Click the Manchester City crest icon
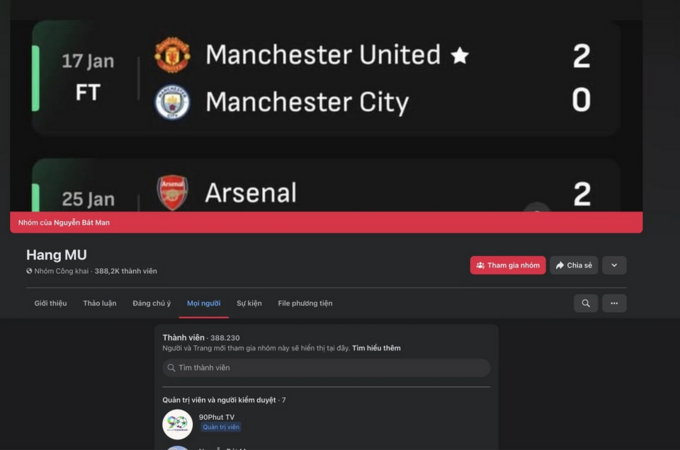Image resolution: width=680 pixels, height=450 pixels. pos(172,102)
